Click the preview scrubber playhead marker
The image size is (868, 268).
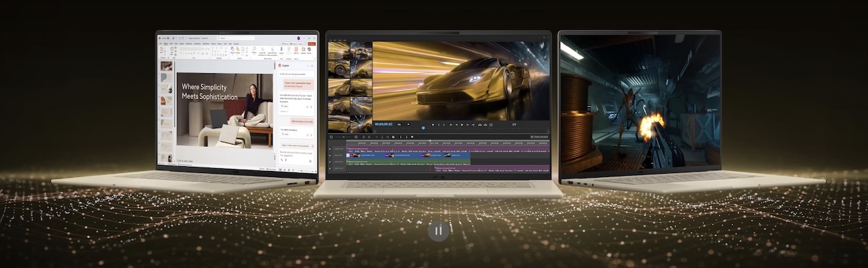coord(423,128)
